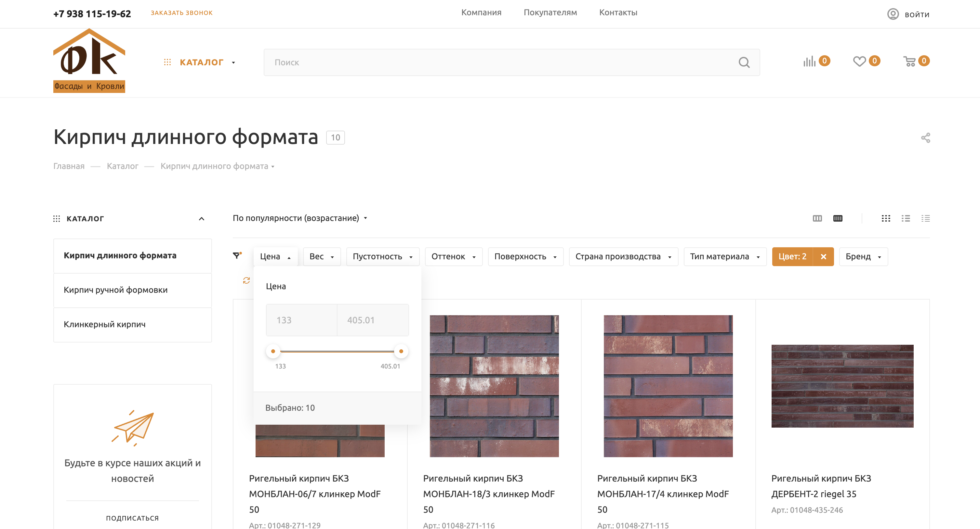Open the Цвет: 2 active filter
This screenshot has height=529, width=980.
click(x=792, y=257)
